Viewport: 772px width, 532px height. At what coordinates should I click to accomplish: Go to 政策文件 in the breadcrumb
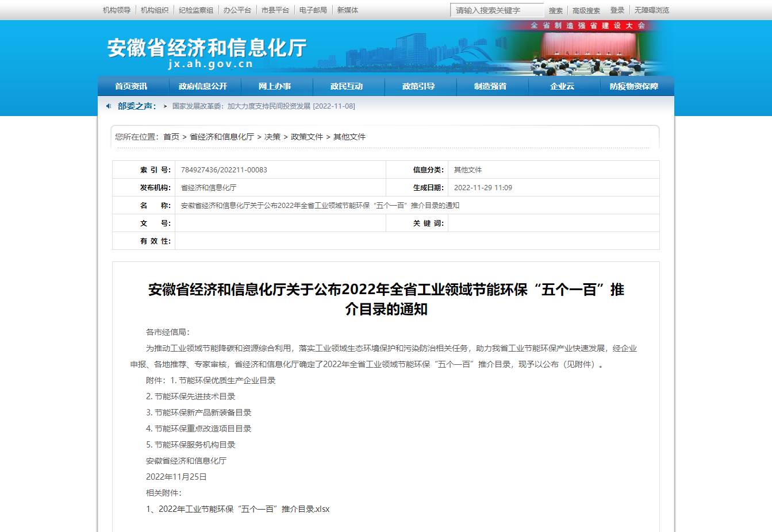pyautogui.click(x=307, y=137)
